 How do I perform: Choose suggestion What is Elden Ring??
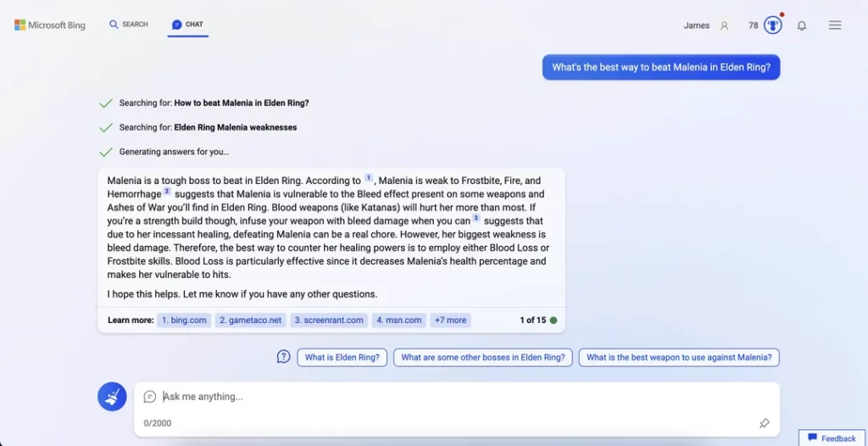(342, 357)
